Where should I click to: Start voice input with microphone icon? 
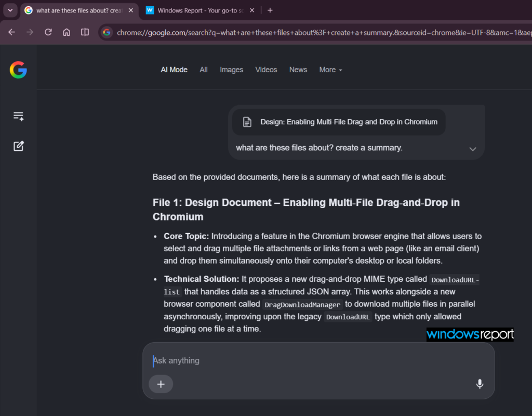click(x=480, y=384)
